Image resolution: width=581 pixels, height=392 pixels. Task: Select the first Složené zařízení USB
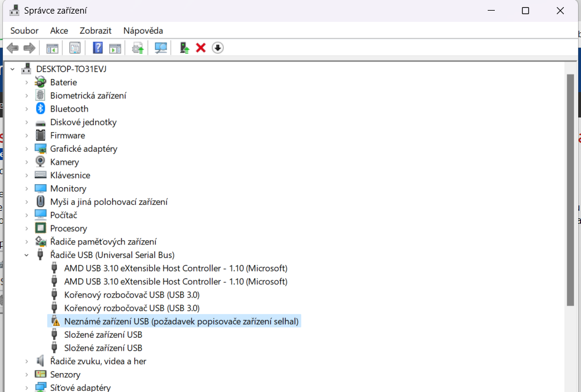103,335
